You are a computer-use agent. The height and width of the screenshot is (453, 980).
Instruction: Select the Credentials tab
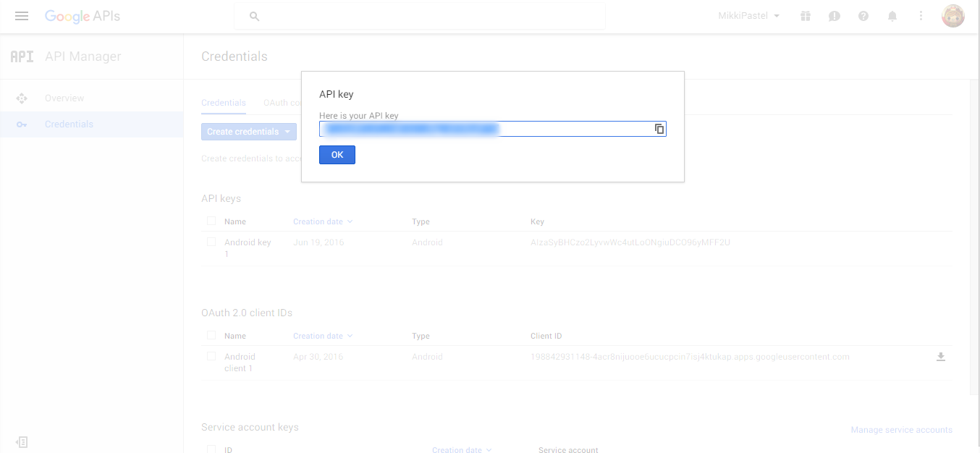(x=224, y=103)
